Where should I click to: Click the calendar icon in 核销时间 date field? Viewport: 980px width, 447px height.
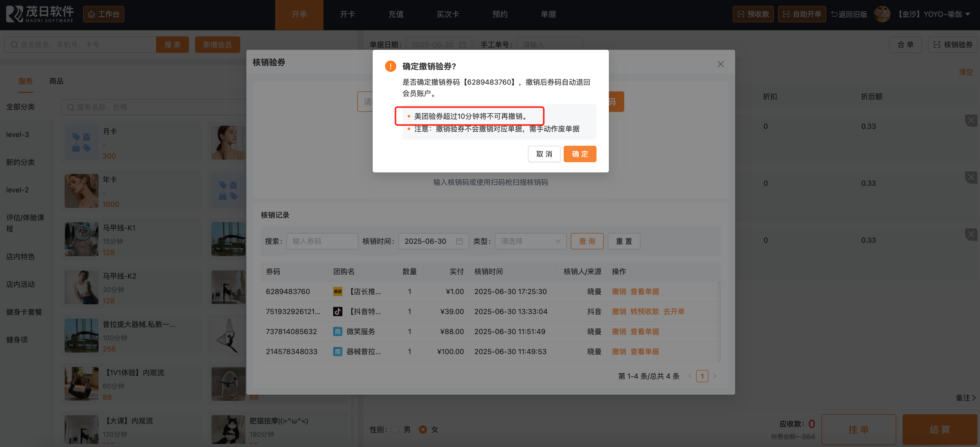pyautogui.click(x=459, y=241)
